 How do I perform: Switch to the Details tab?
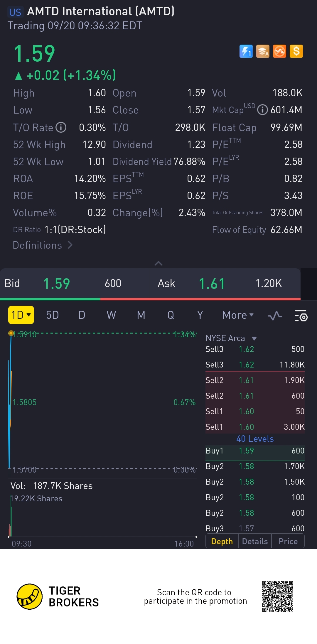255,541
